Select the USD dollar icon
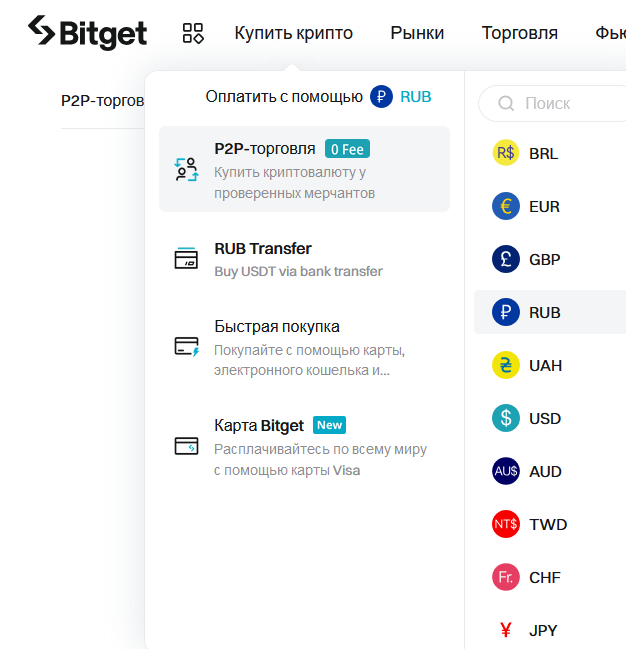The width and height of the screenshot is (626, 649). 506,418
